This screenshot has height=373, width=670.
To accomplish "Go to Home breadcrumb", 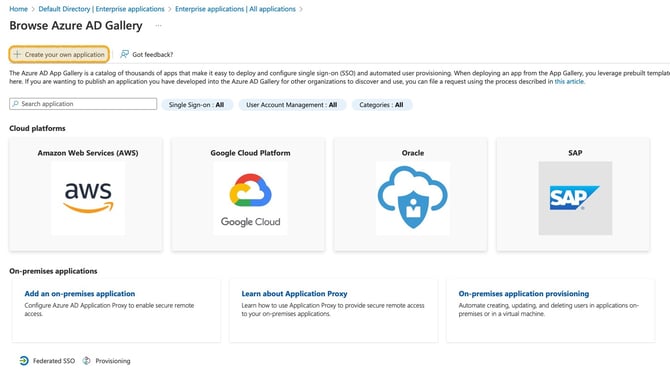I will [18, 9].
